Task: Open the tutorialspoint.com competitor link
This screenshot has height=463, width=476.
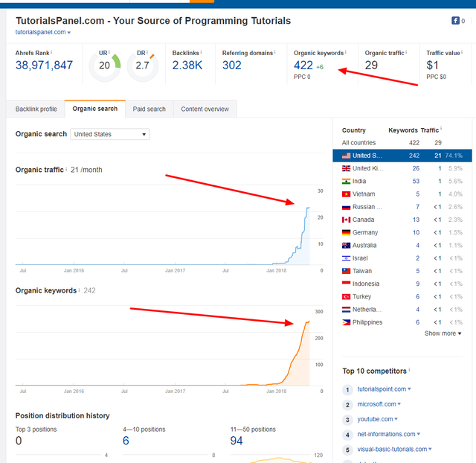Action: pyautogui.click(x=382, y=389)
